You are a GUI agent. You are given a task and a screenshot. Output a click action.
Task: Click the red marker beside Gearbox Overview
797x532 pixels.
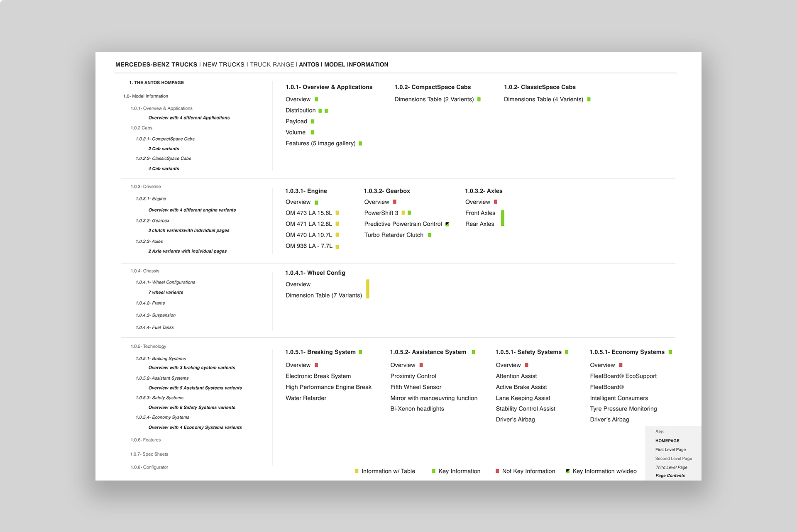(x=395, y=202)
